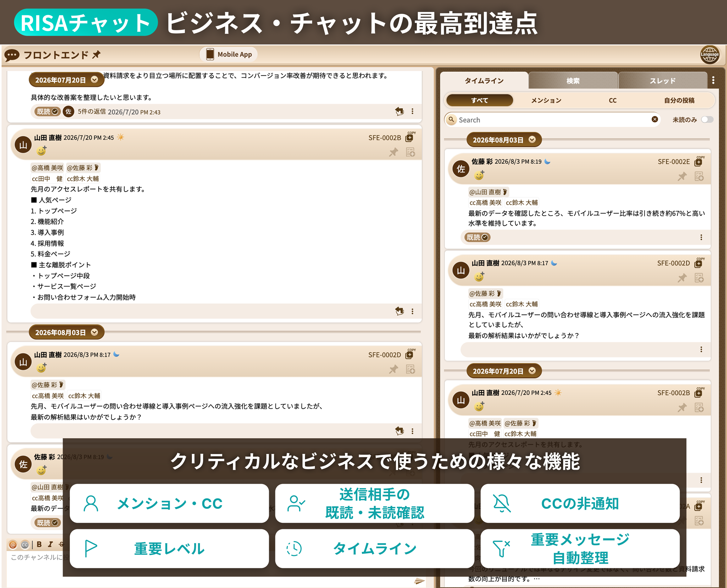This screenshot has height=588, width=727.
Task: Copy message ID SFE-0002B in timeline panel
Action: coord(699,393)
